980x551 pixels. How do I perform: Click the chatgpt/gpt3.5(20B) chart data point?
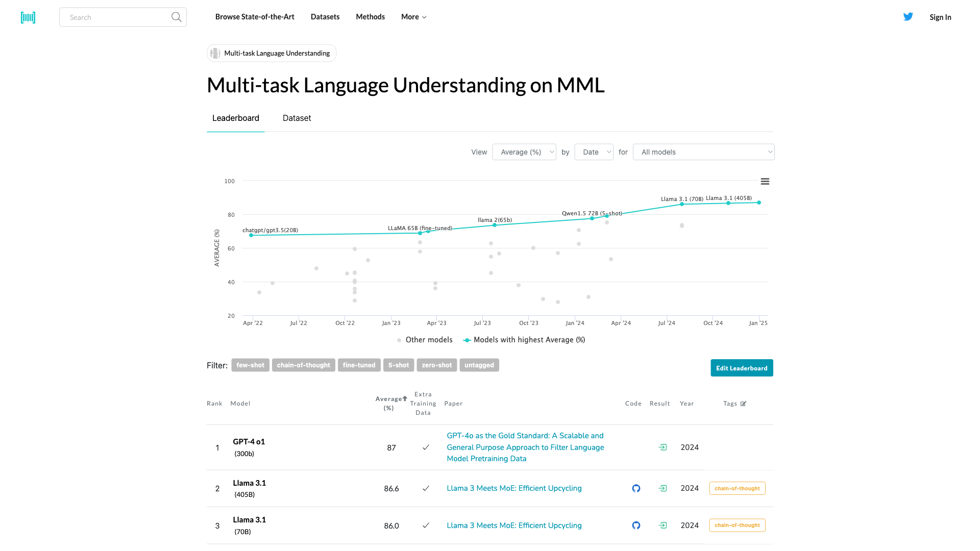click(x=251, y=235)
